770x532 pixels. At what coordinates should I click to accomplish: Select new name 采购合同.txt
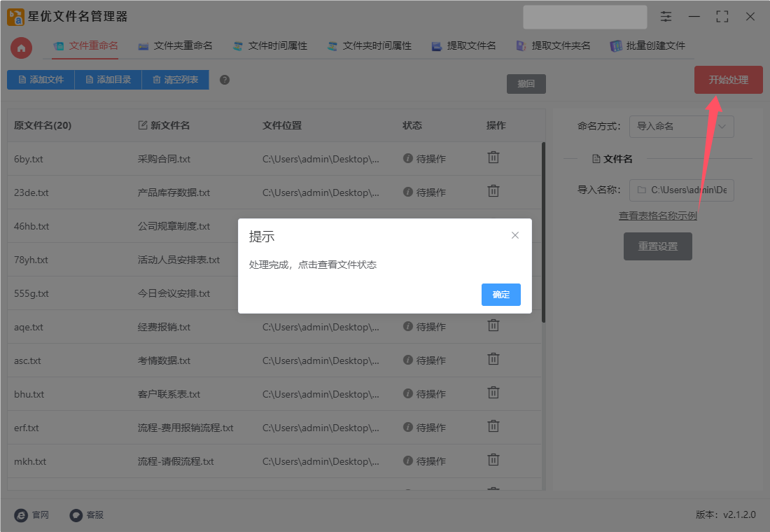point(164,159)
